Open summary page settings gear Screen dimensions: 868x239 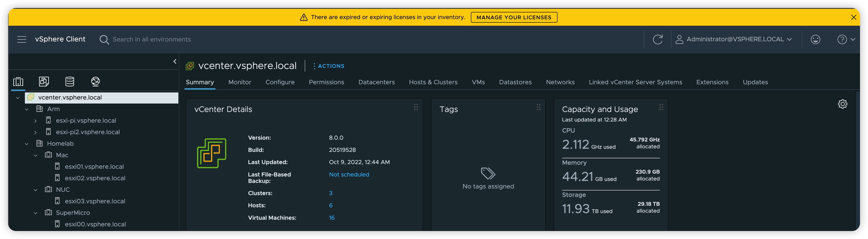click(842, 104)
